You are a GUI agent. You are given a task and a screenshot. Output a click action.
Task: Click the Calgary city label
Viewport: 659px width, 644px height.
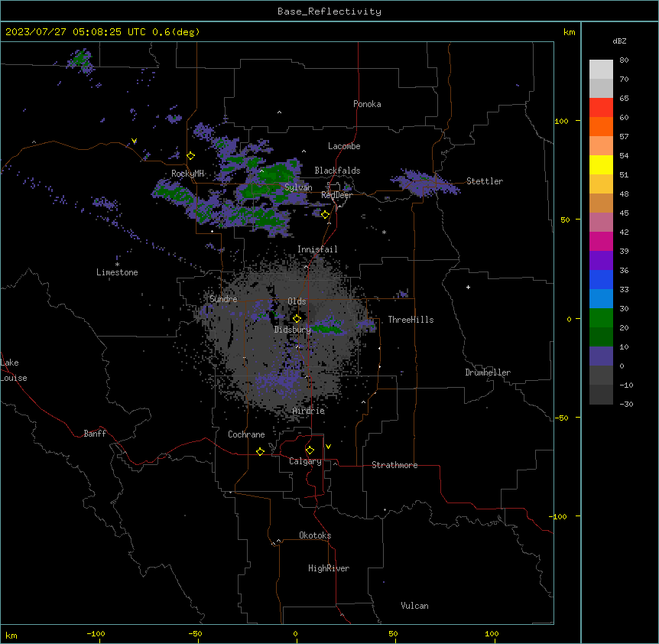click(x=305, y=461)
